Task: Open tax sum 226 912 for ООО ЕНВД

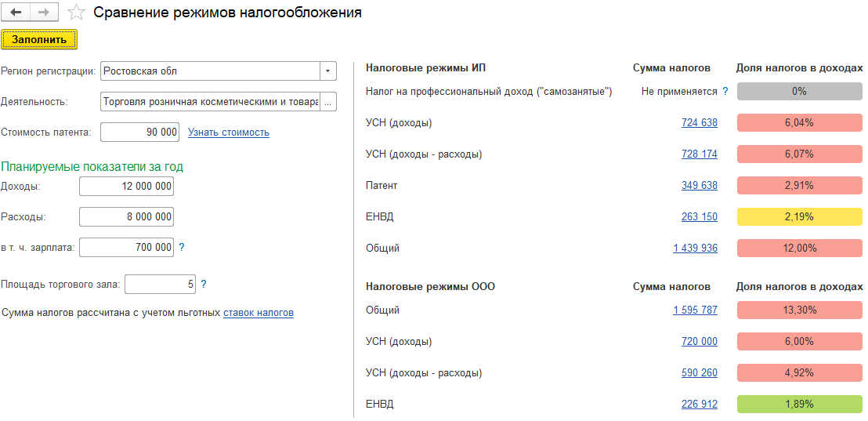Action: pos(700,405)
